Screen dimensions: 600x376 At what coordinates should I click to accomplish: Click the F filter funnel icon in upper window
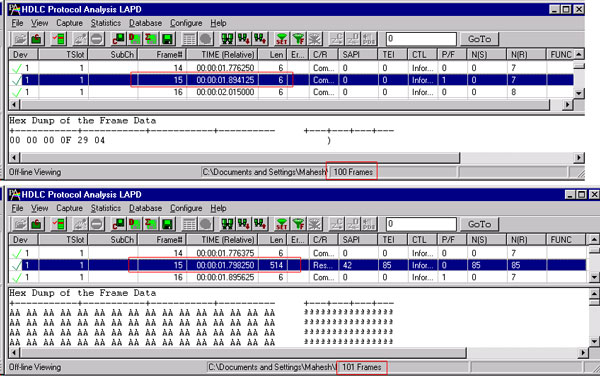pyautogui.click(x=298, y=39)
